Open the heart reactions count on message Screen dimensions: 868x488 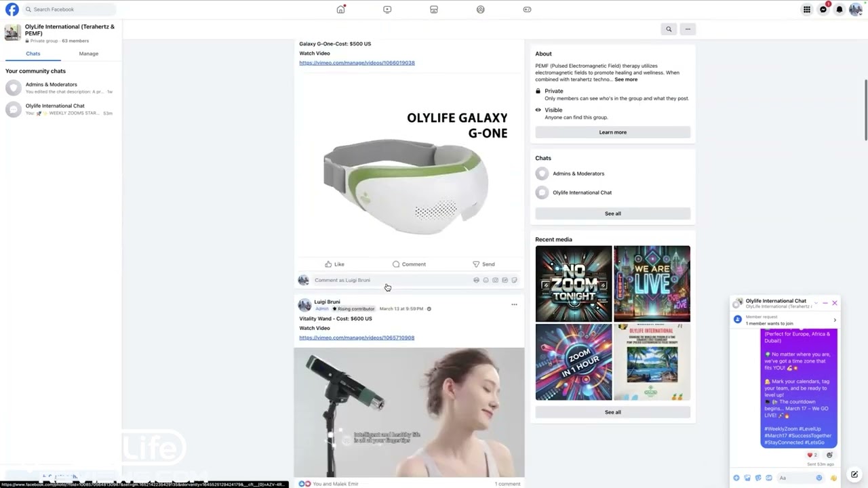coord(812,455)
